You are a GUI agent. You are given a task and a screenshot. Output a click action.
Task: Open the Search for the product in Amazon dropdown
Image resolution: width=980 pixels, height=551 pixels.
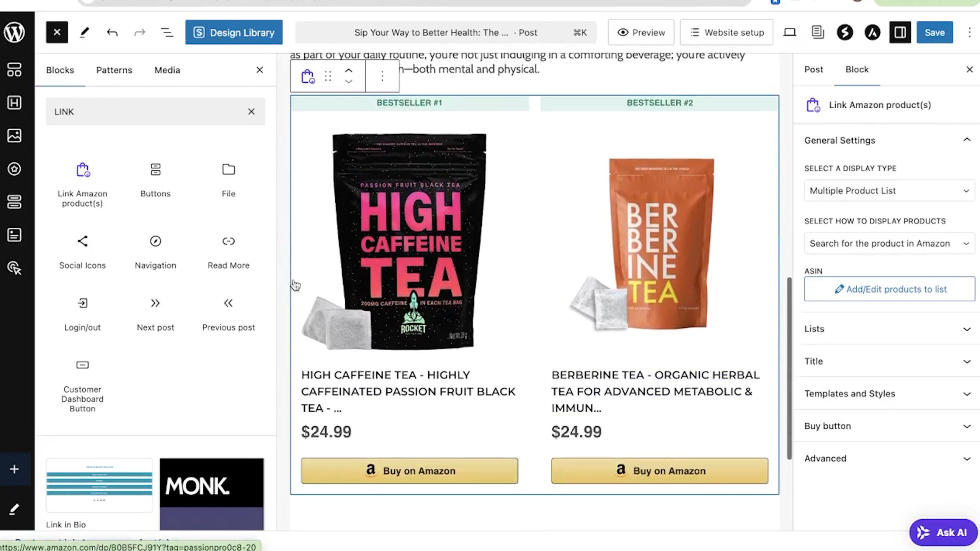(889, 243)
